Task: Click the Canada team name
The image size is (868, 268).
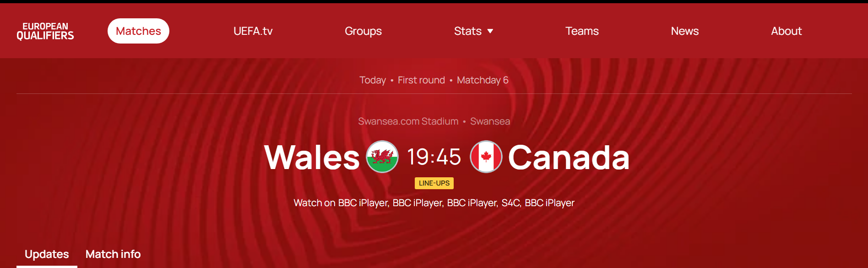Action: (x=569, y=158)
